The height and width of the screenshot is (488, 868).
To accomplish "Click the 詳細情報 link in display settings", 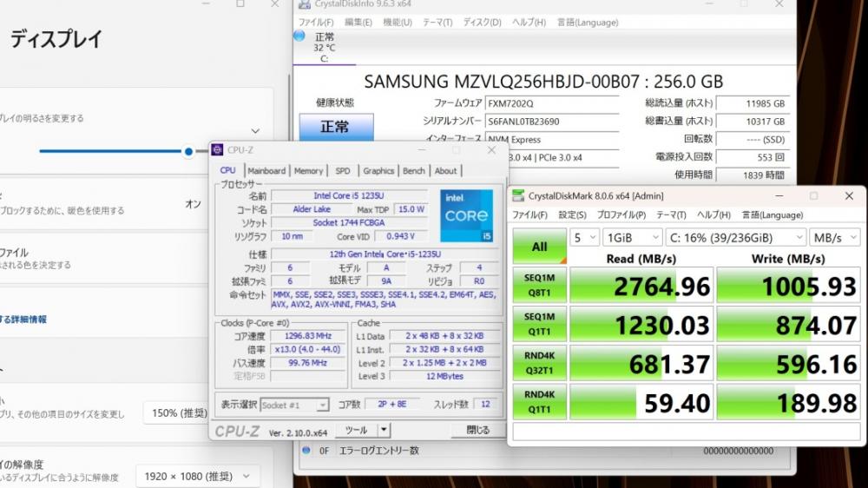I will [23, 319].
